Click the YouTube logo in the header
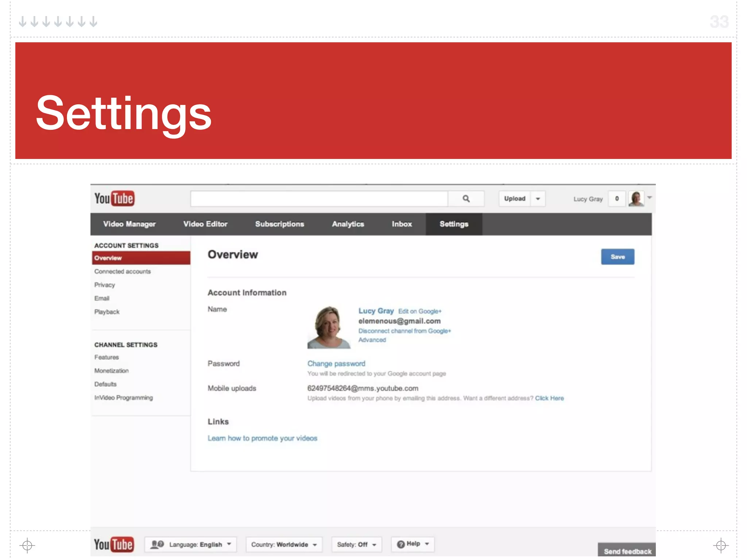Image resolution: width=747 pixels, height=560 pixels. click(115, 199)
